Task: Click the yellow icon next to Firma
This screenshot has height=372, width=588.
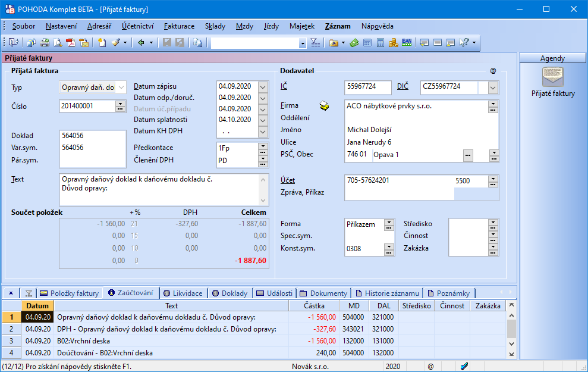Action: click(x=325, y=106)
